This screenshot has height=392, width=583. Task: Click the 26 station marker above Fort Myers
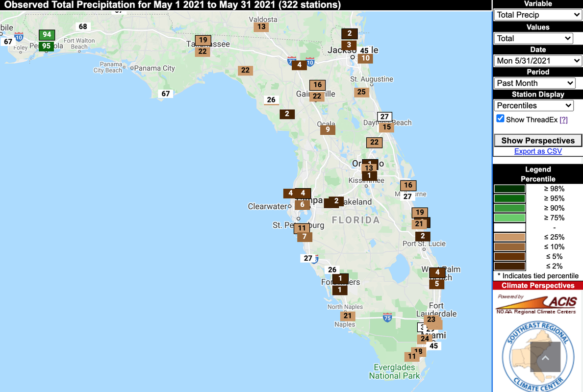[x=332, y=270]
